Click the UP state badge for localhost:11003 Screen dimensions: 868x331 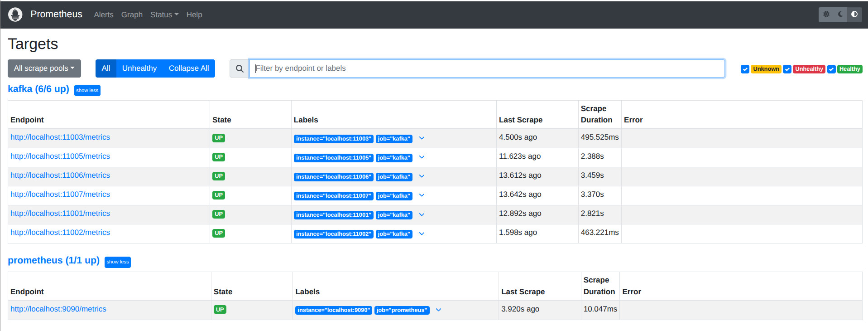(219, 138)
